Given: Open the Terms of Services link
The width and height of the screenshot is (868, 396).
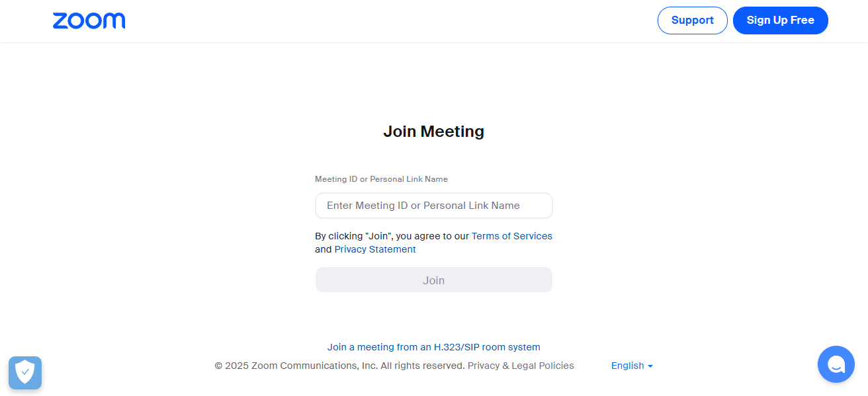Looking at the screenshot, I should pyautogui.click(x=512, y=236).
